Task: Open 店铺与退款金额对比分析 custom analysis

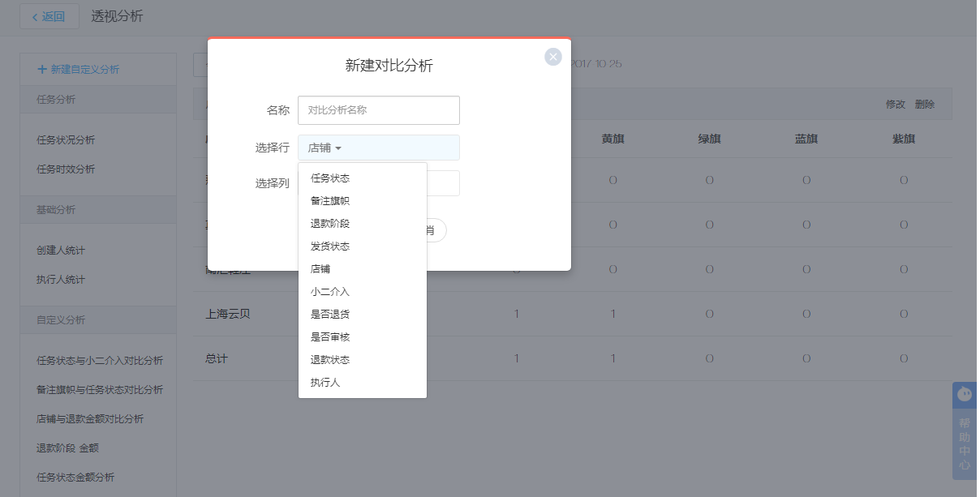Action: click(90, 419)
